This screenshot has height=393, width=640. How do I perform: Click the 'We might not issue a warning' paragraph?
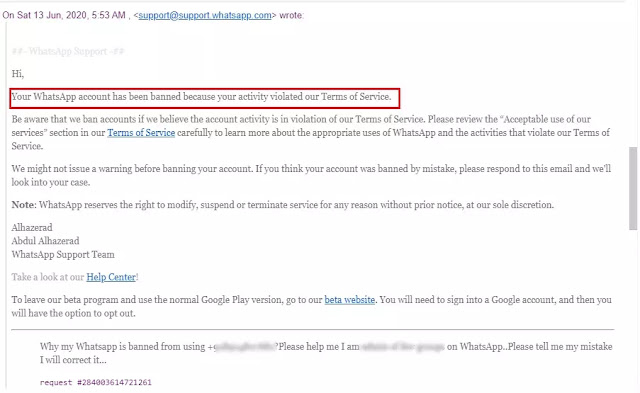pyautogui.click(x=311, y=175)
